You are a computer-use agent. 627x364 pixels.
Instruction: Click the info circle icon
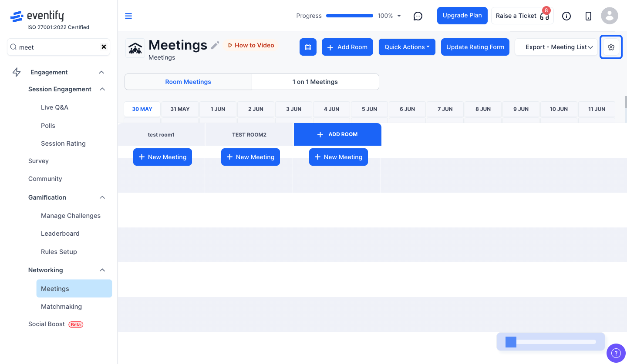tap(566, 16)
